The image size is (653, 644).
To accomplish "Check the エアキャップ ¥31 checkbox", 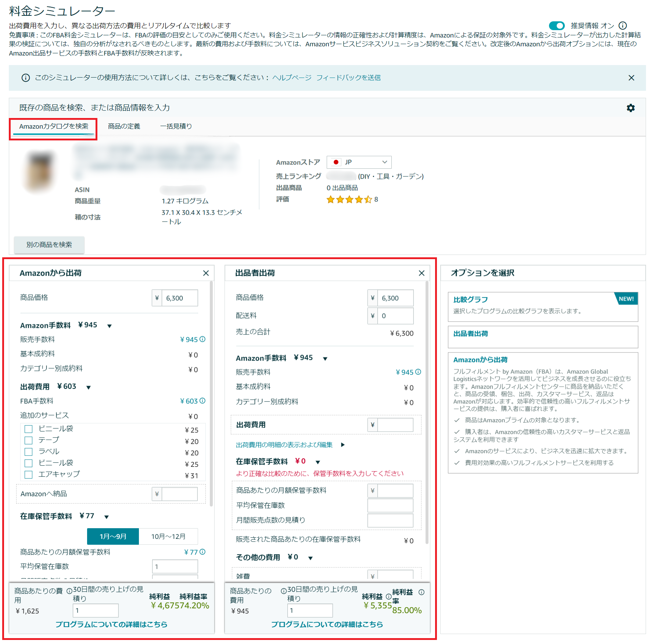I will tap(28, 475).
